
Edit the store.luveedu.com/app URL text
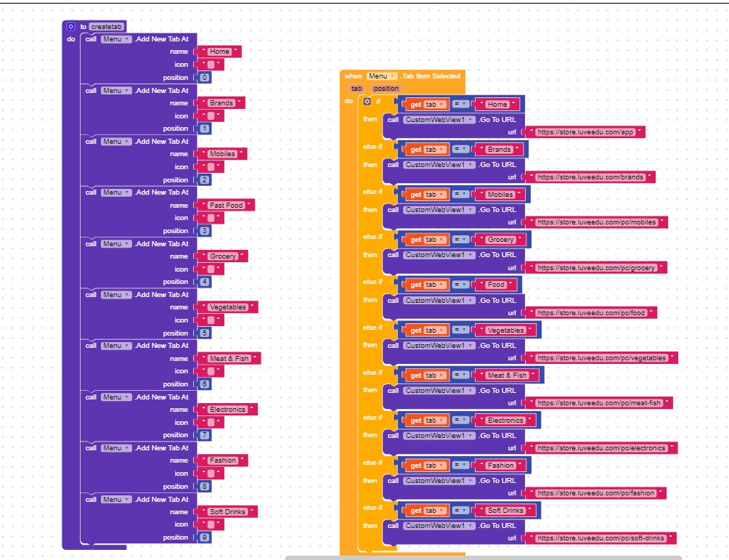point(585,133)
